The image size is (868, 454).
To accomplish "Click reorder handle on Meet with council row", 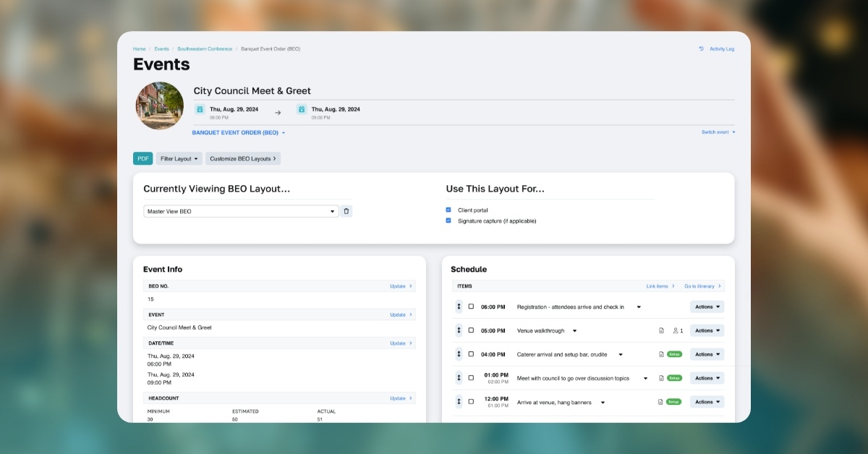I will coord(459,378).
